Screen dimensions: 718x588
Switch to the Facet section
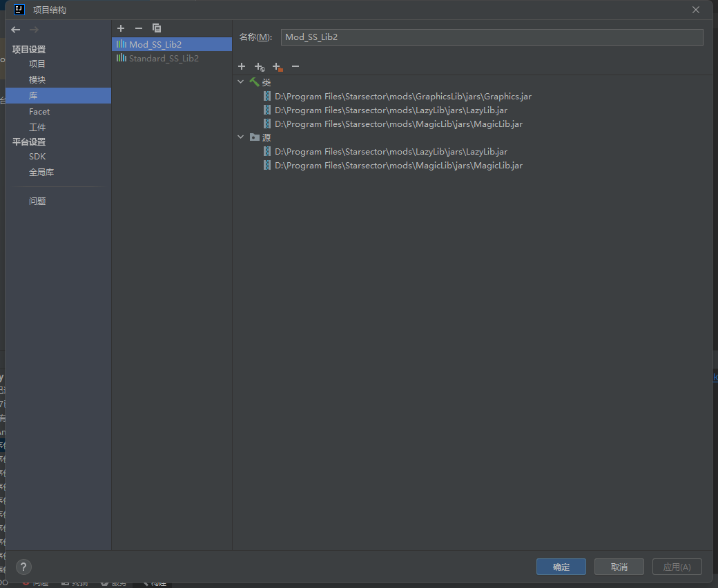coord(39,111)
